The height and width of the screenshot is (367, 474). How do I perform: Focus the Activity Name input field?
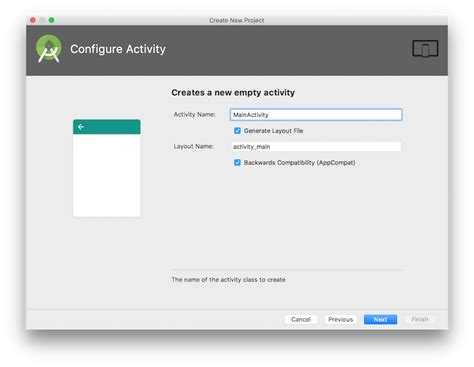click(x=316, y=115)
